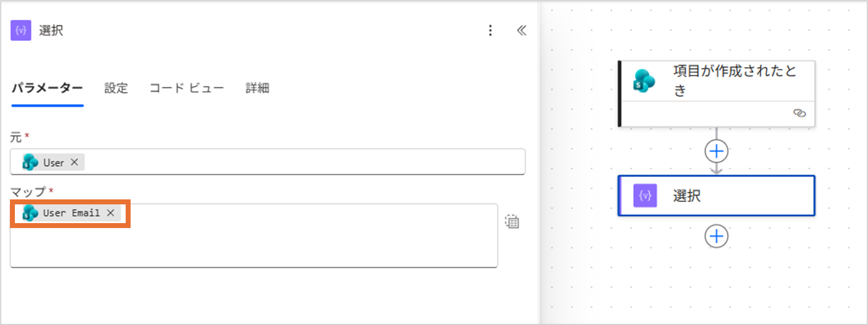Switch to the パラメーター tab
Viewport: 868px width, 325px height.
click(47, 88)
